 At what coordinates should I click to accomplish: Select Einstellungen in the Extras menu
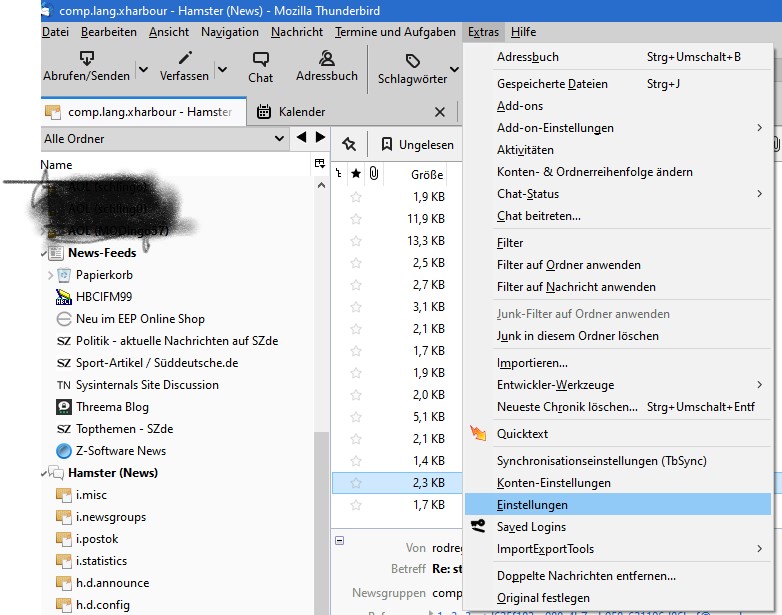point(532,505)
